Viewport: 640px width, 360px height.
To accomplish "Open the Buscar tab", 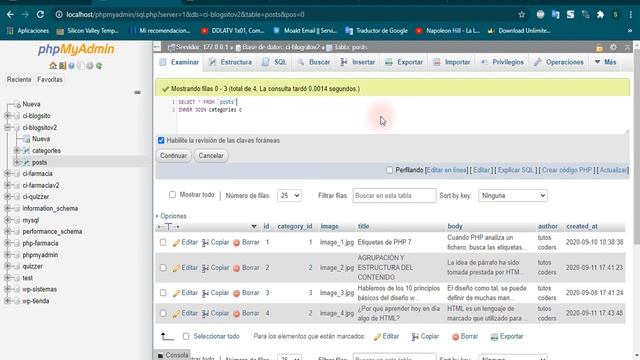I will (314, 62).
